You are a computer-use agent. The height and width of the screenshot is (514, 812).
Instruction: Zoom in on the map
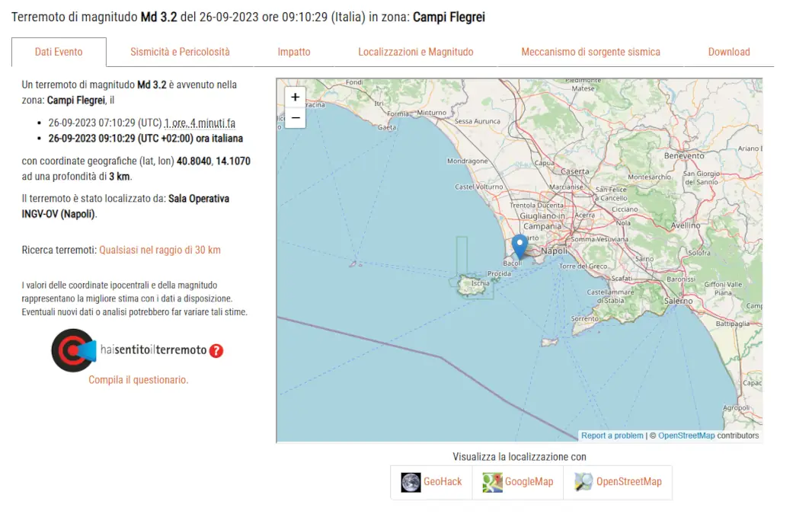(295, 97)
